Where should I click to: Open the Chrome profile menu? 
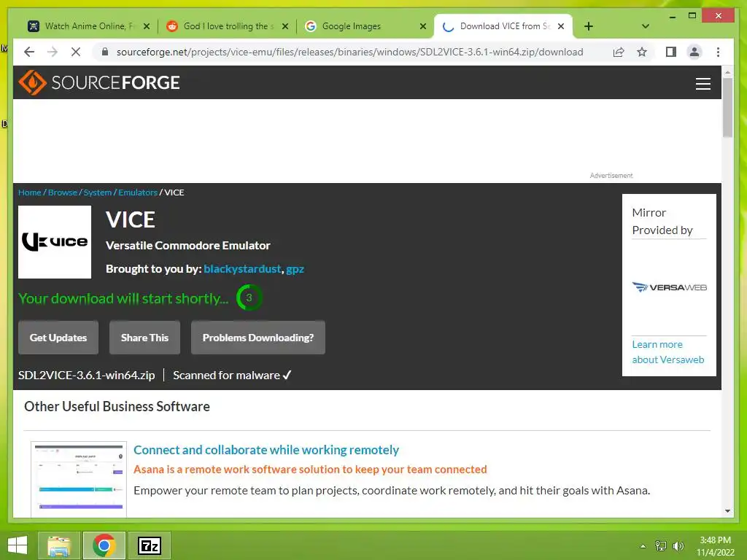pos(694,52)
